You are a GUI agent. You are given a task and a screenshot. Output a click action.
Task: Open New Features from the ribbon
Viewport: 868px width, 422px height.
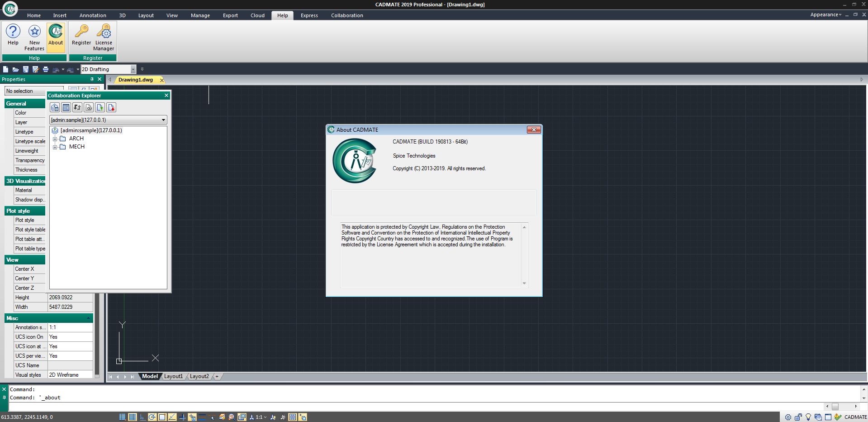(x=34, y=38)
